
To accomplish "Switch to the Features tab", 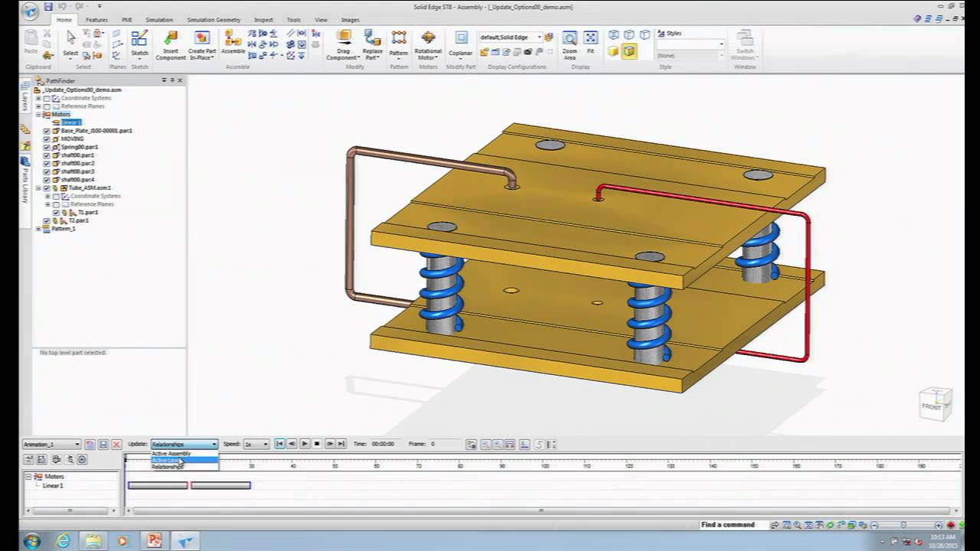I will (x=96, y=20).
